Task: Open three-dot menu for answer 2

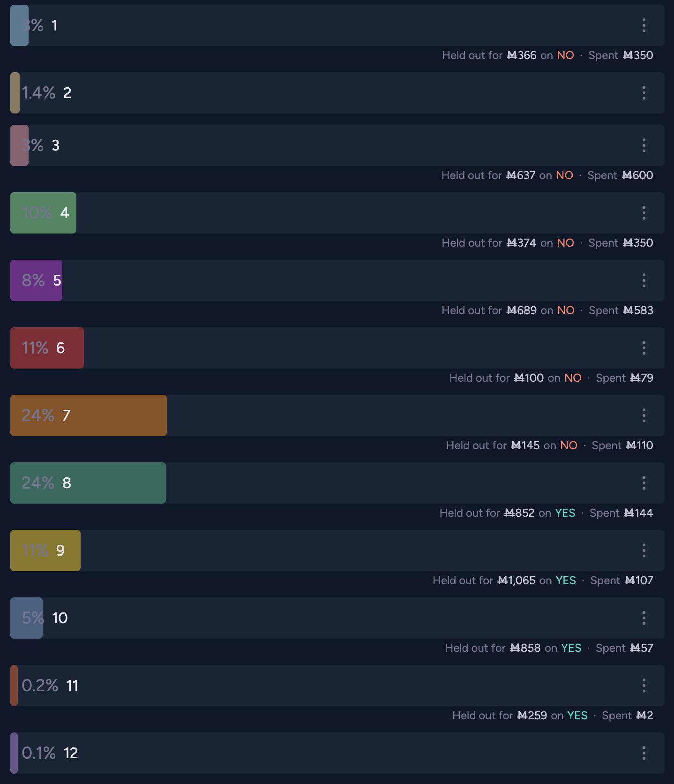Action: tap(644, 93)
